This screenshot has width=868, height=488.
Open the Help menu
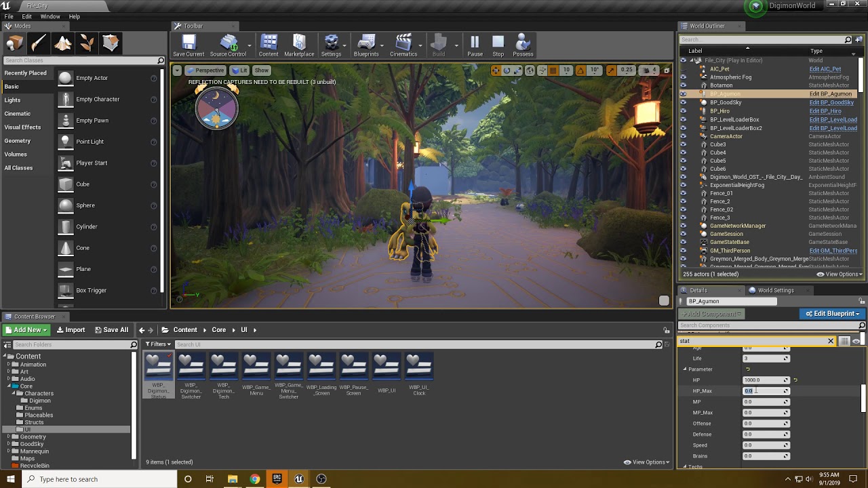tap(75, 16)
